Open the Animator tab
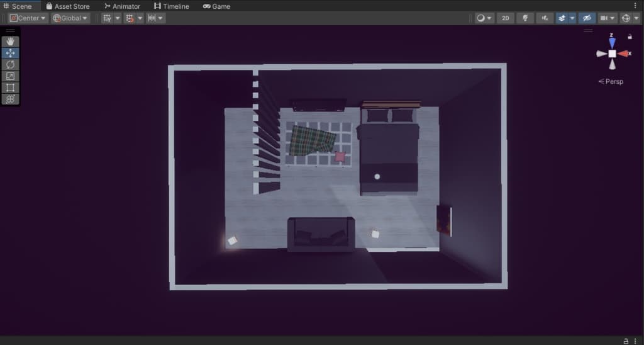644x345 pixels. [122, 6]
